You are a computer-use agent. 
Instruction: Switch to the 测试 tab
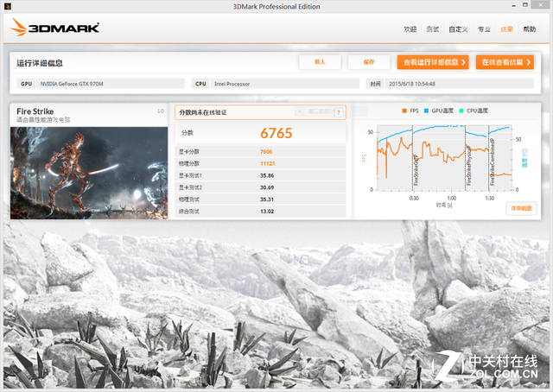click(433, 29)
